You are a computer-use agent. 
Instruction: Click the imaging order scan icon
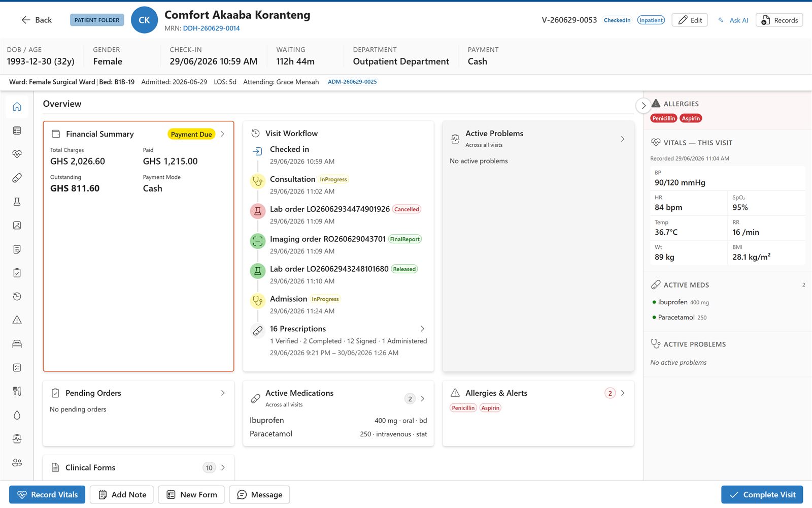coord(258,241)
